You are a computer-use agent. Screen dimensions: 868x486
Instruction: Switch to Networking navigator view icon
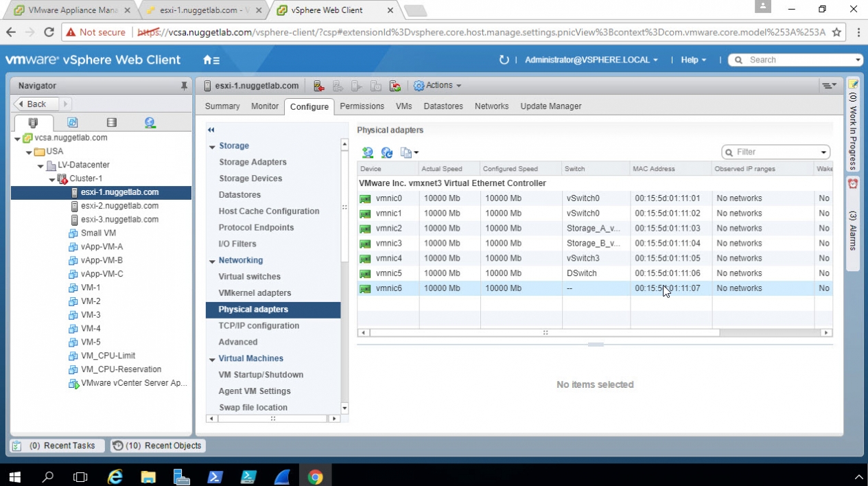150,123
